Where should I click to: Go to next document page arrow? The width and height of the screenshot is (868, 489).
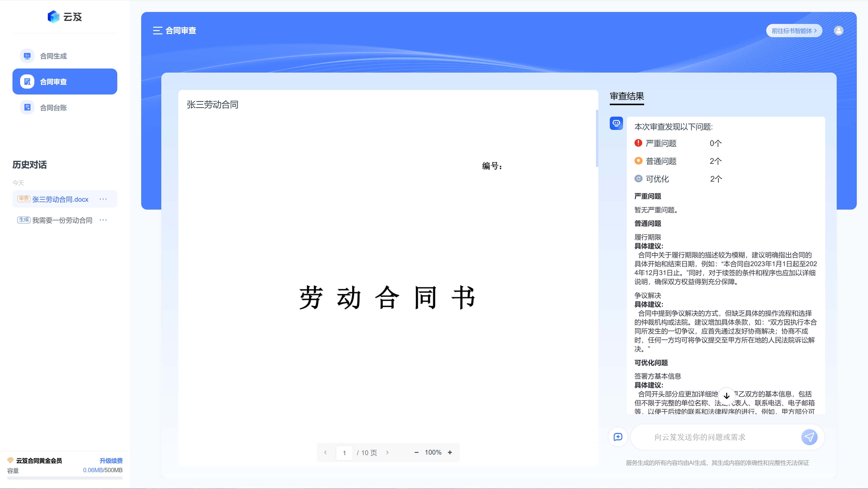[387, 453]
